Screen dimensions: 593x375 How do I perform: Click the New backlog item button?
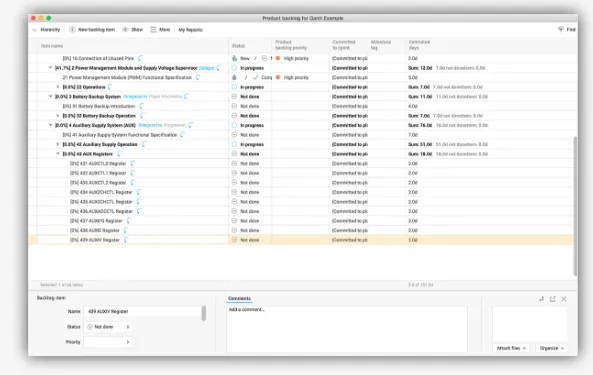92,29
